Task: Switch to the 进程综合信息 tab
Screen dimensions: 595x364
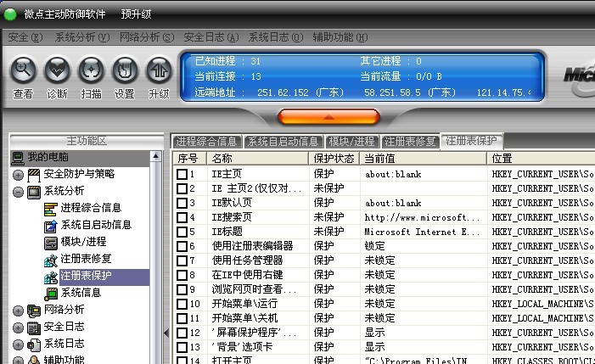Action: pos(207,142)
